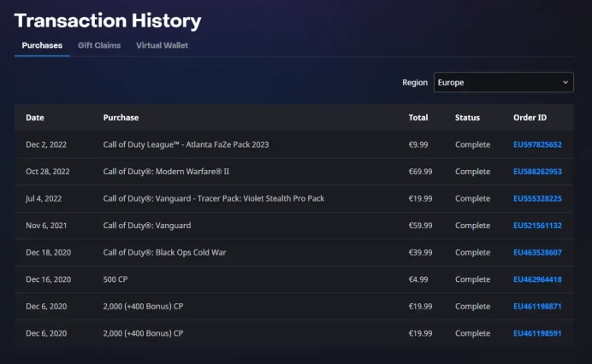
Task: Open the Gift Claims tab
Action: 99,45
